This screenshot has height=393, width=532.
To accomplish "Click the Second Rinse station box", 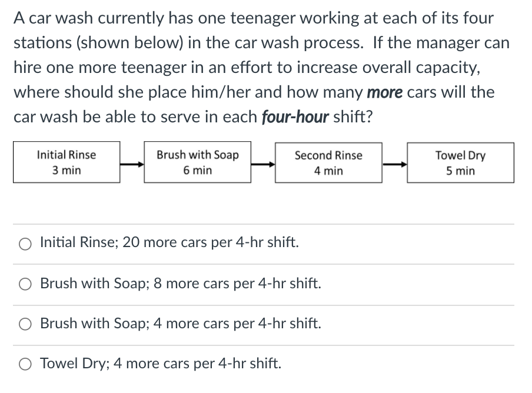I will pyautogui.click(x=328, y=163).
